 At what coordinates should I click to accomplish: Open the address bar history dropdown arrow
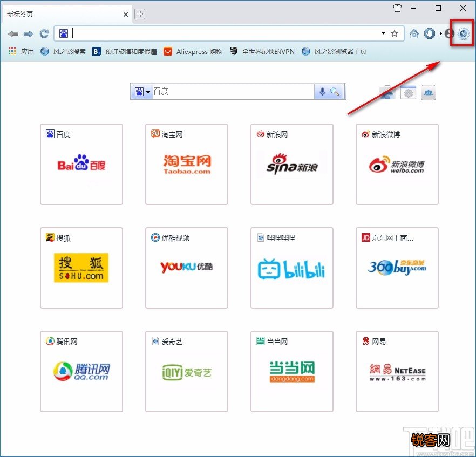383,33
